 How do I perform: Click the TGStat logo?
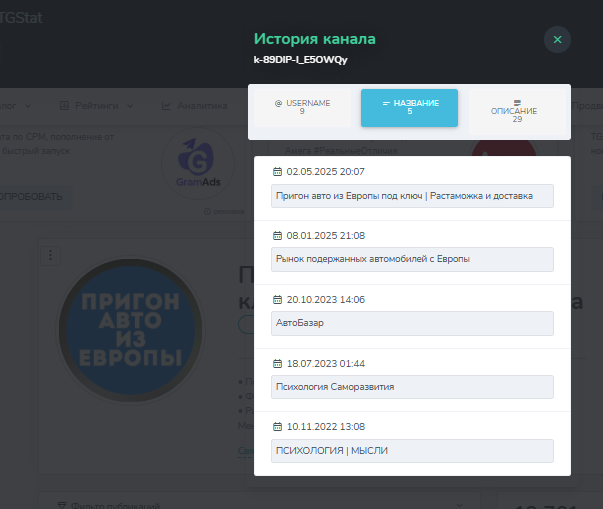(x=21, y=18)
